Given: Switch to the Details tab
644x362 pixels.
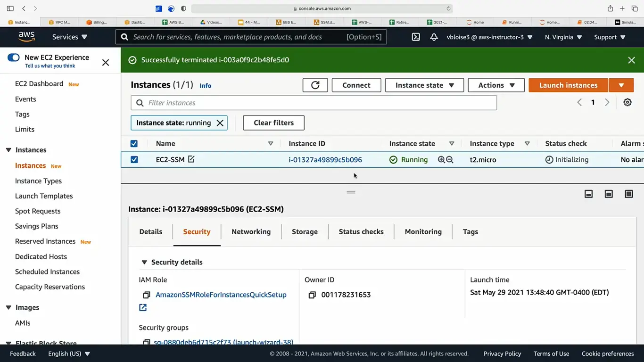Looking at the screenshot, I should (x=151, y=232).
